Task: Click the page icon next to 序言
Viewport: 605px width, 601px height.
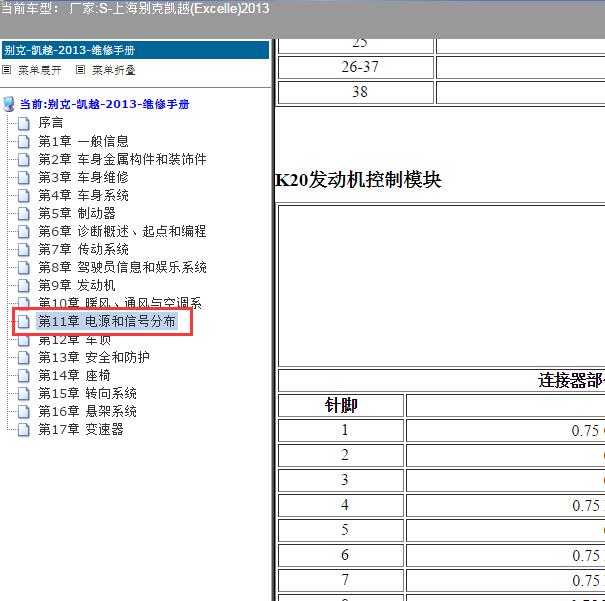Action: [x=24, y=123]
